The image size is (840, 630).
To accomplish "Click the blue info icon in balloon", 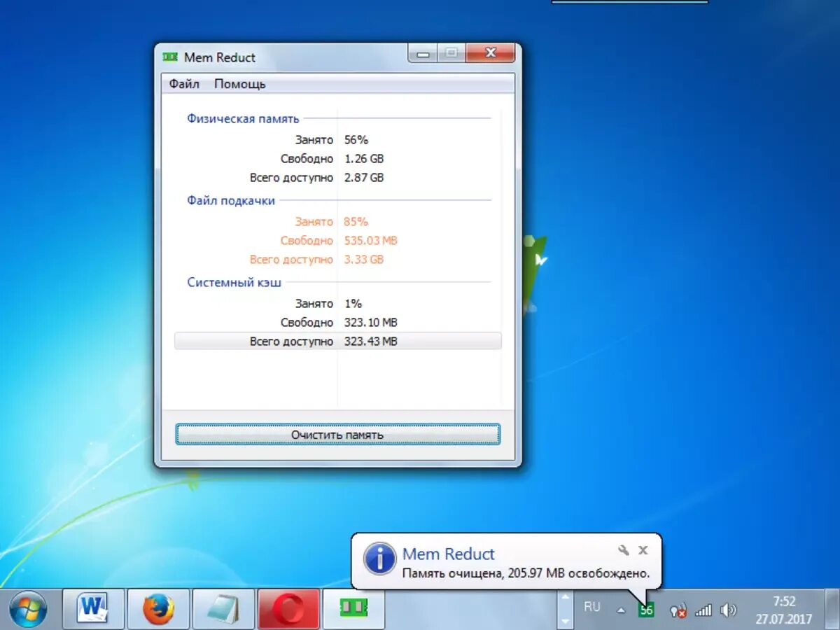I will [380, 558].
